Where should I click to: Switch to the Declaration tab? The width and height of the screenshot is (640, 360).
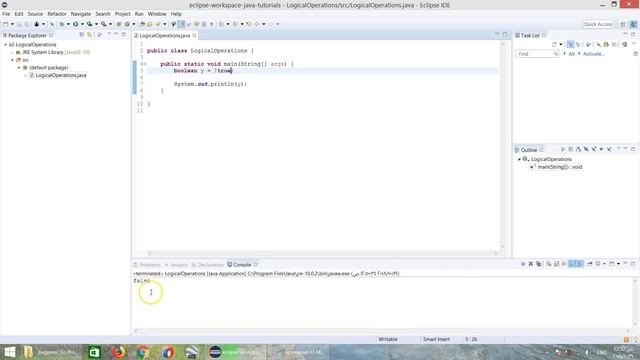click(x=208, y=265)
